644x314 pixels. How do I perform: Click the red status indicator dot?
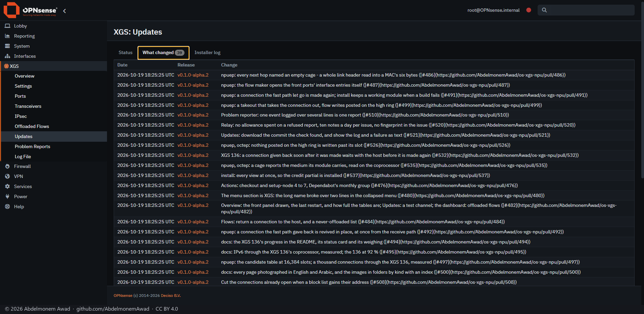pos(529,10)
